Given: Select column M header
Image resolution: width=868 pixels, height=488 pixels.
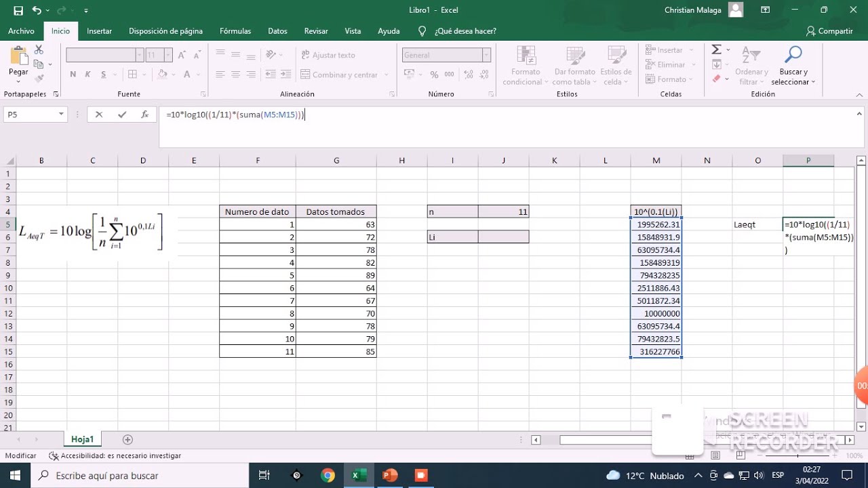Looking at the screenshot, I should (x=656, y=161).
